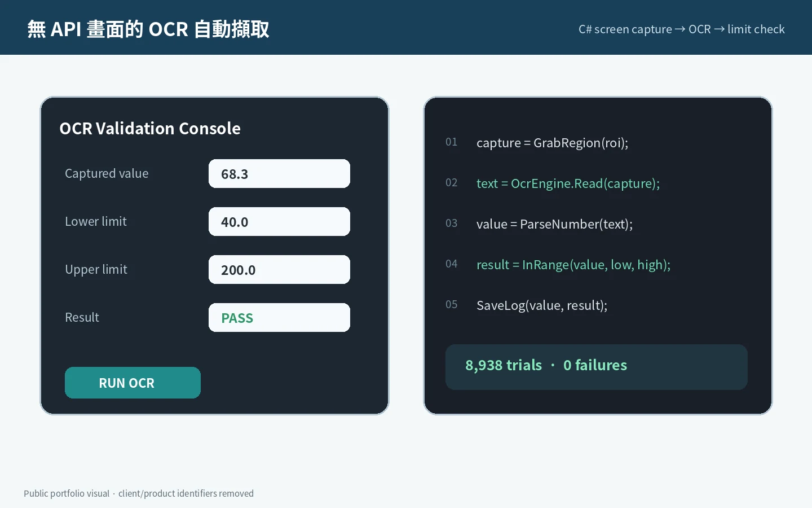The height and width of the screenshot is (508, 812).
Task: Click line number 04 in code panel
Action: pyautogui.click(x=452, y=264)
